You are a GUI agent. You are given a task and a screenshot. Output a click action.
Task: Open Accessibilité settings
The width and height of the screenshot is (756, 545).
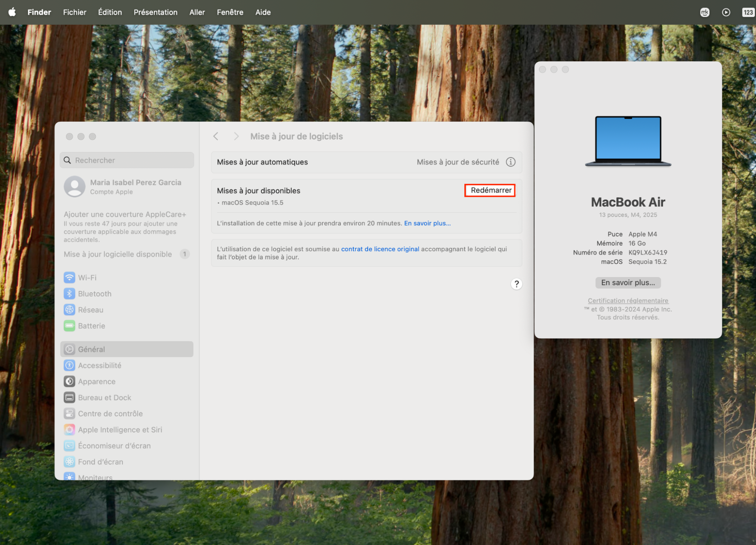99,365
